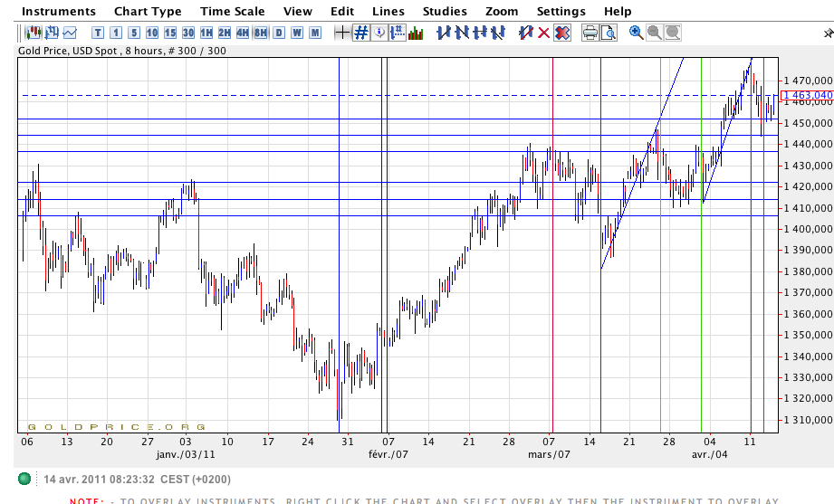Toggle the crosshair cursor icon
This screenshot has height=504, width=834.
click(x=342, y=33)
